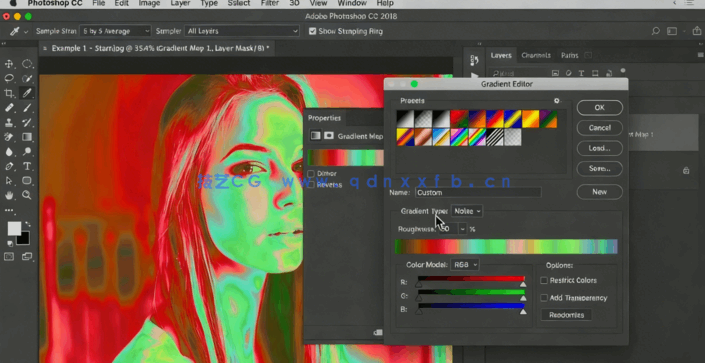Open Layers panel flyout menu
This screenshot has width=705, height=363.
point(701,55)
